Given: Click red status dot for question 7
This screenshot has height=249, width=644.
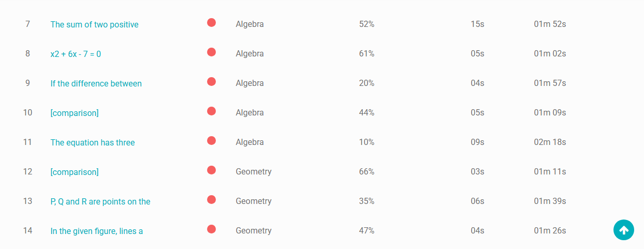Looking at the screenshot, I should click(211, 22).
